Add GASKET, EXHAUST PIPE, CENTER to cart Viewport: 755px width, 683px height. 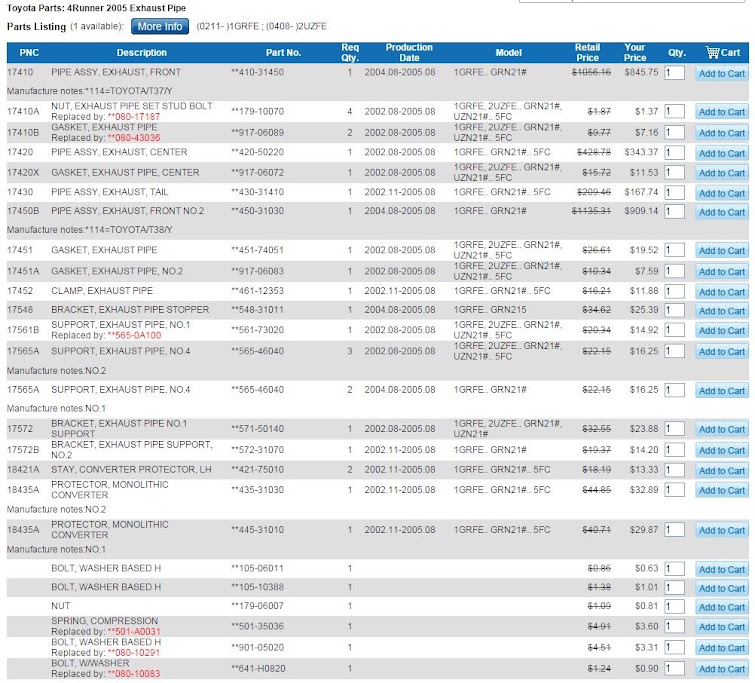[722, 173]
